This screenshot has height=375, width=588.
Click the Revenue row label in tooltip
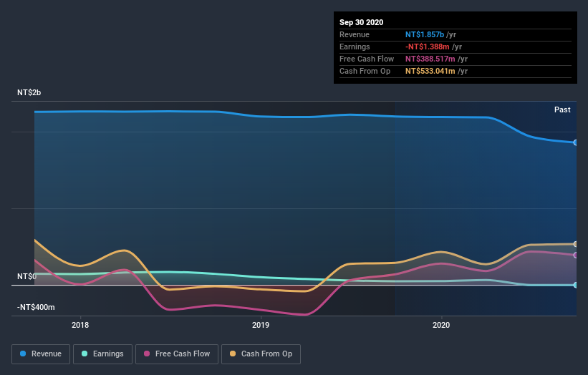[x=355, y=34]
